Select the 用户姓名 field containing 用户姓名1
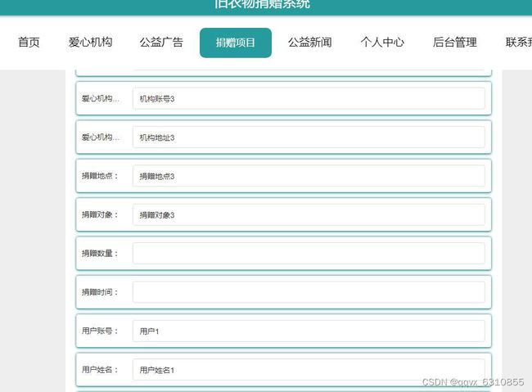Screen dimensions: 532x392 pos(309,369)
